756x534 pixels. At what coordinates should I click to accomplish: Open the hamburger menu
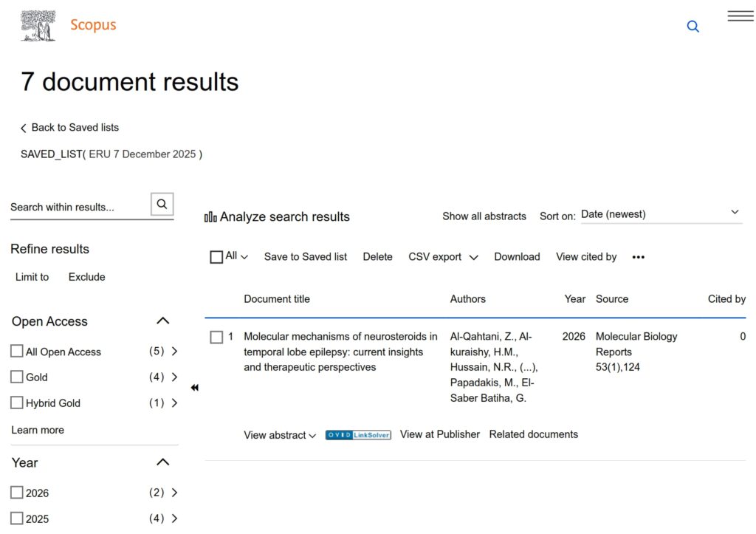pos(740,16)
